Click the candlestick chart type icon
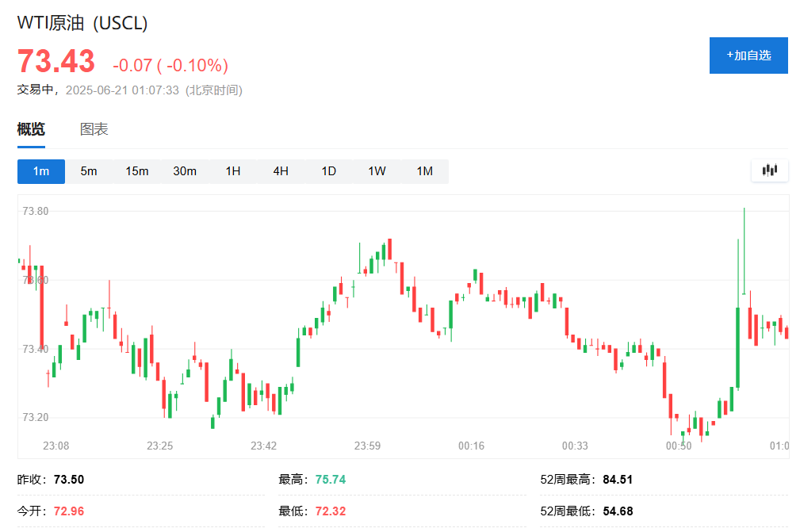This screenshot has height=532, width=800. point(769,170)
